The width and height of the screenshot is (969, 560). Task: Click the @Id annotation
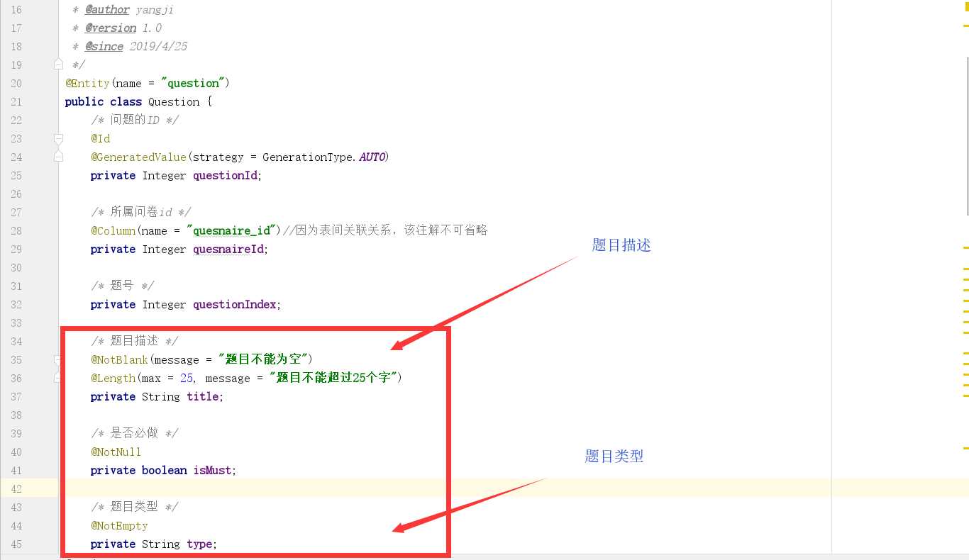click(x=100, y=138)
